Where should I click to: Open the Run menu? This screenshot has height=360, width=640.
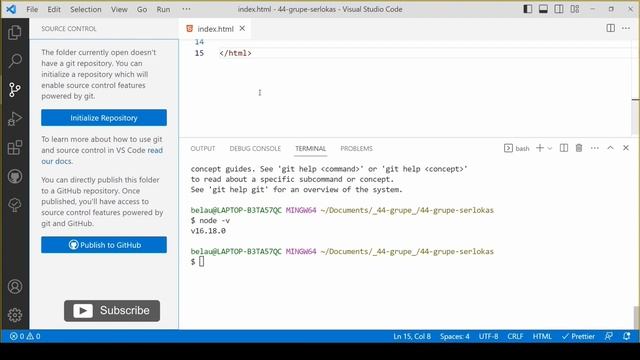pyautogui.click(x=163, y=9)
